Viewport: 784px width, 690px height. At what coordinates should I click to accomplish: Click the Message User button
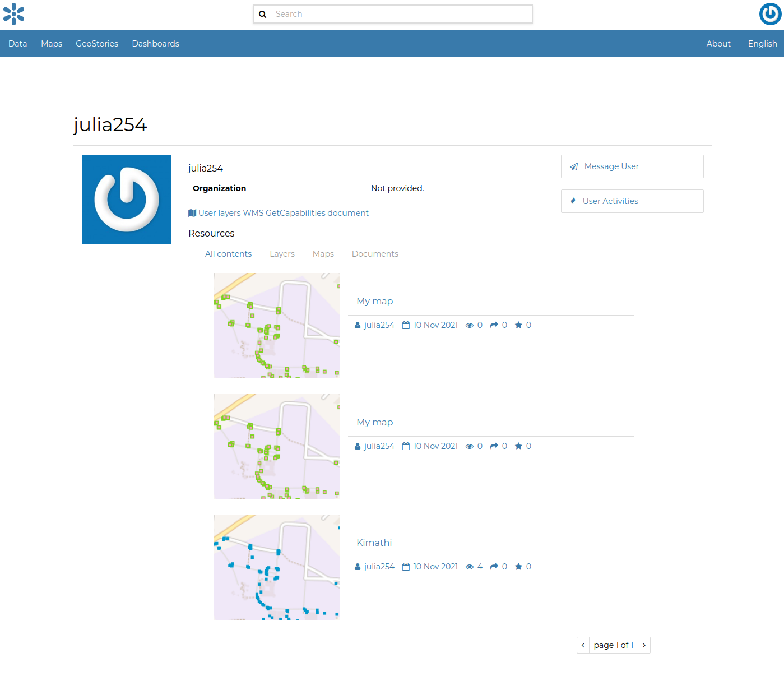tap(632, 166)
